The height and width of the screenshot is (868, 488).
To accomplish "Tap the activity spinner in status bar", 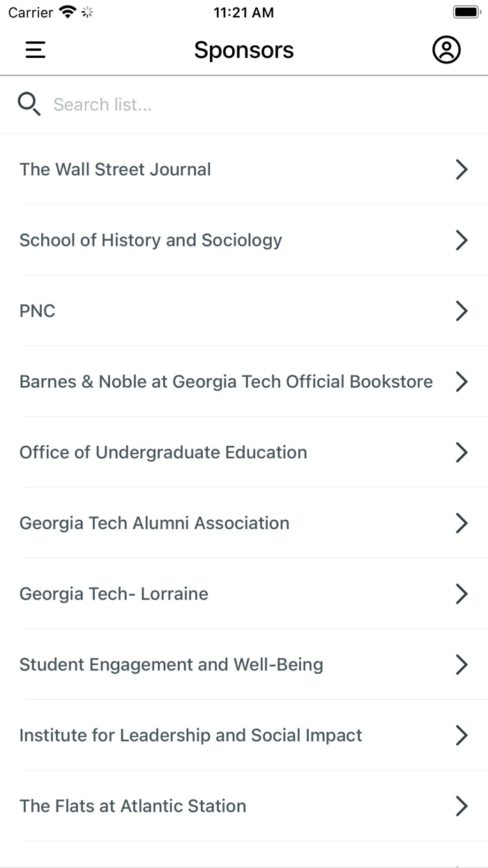I will pos(85,12).
